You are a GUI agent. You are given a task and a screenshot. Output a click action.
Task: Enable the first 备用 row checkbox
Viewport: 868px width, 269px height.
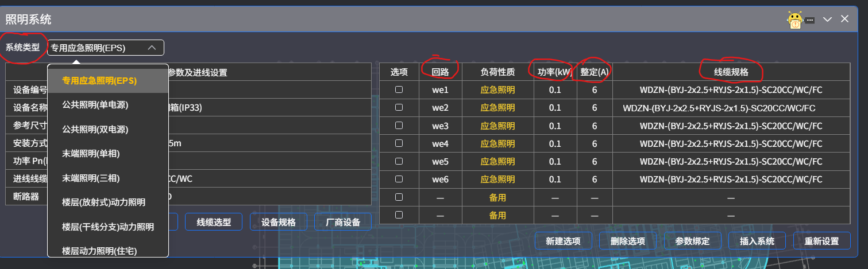coord(399,197)
